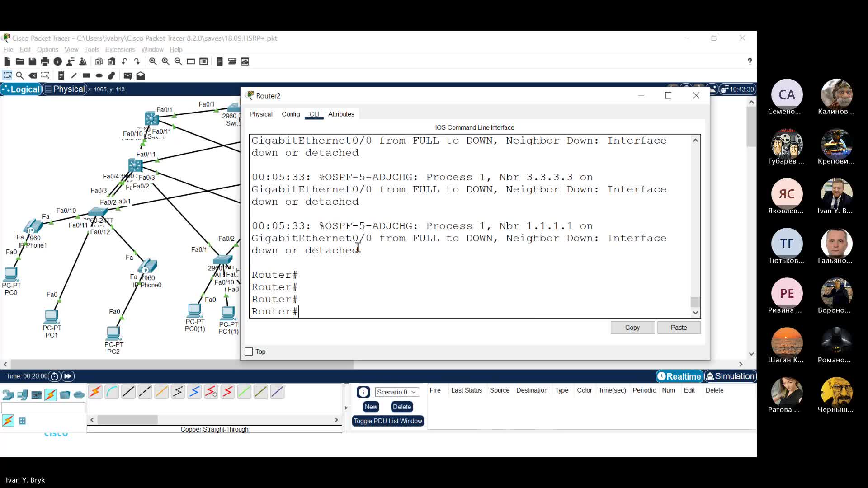Click right arrow of connections list scrollbar
The width and height of the screenshot is (868, 488).
[x=336, y=420]
